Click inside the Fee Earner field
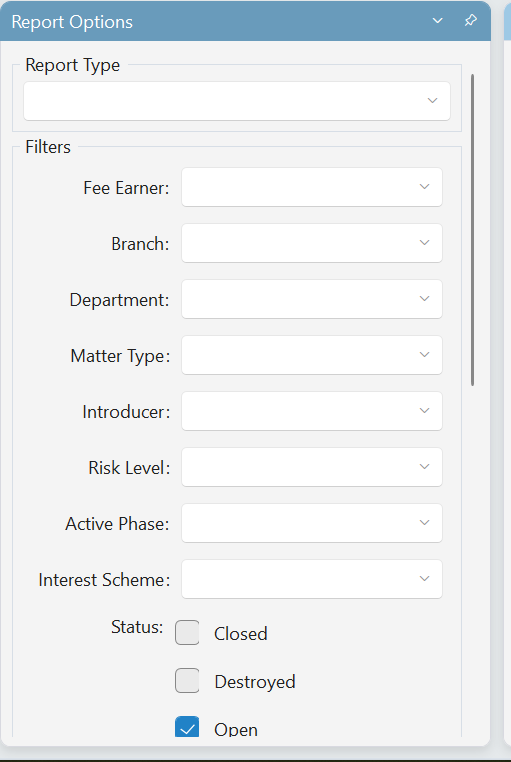Screen dimensions: 511x762 (x=312, y=187)
